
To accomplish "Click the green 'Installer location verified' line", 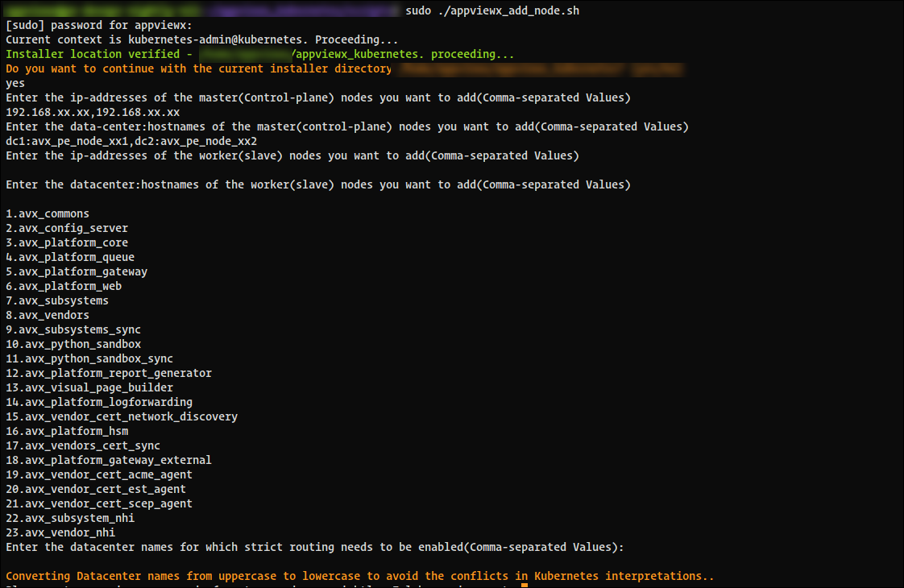I will 259,54.
